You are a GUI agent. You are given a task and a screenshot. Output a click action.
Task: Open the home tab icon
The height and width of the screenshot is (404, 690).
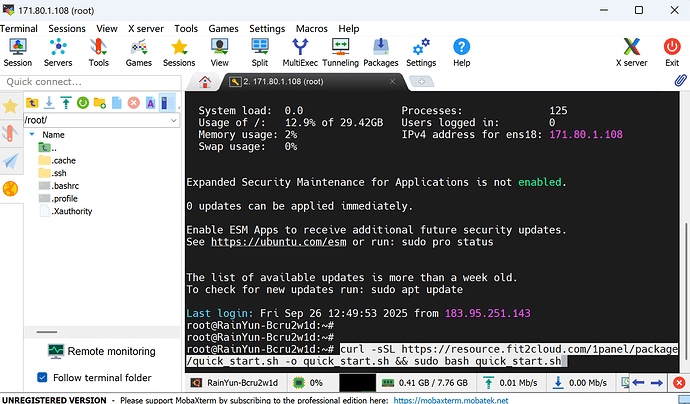pos(205,81)
